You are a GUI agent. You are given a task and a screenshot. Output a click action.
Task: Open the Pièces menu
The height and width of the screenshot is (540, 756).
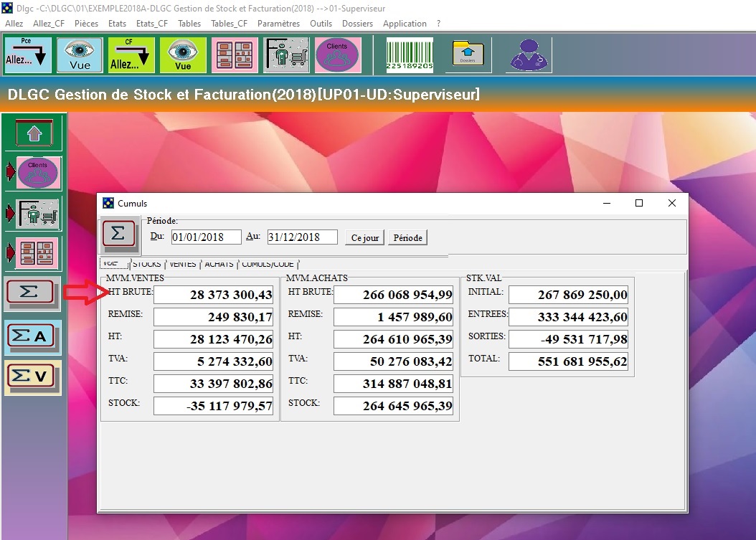coord(86,24)
